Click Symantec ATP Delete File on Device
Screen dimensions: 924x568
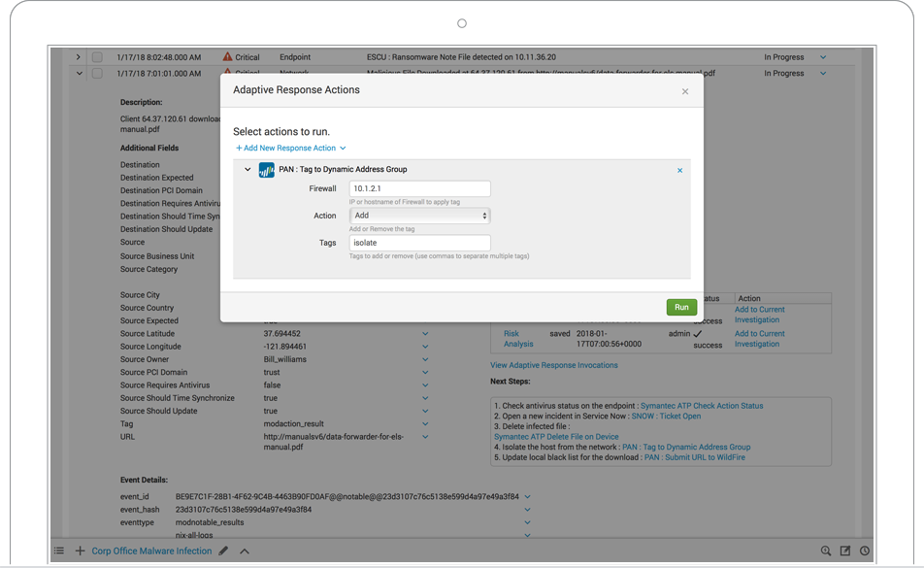pyautogui.click(x=556, y=437)
